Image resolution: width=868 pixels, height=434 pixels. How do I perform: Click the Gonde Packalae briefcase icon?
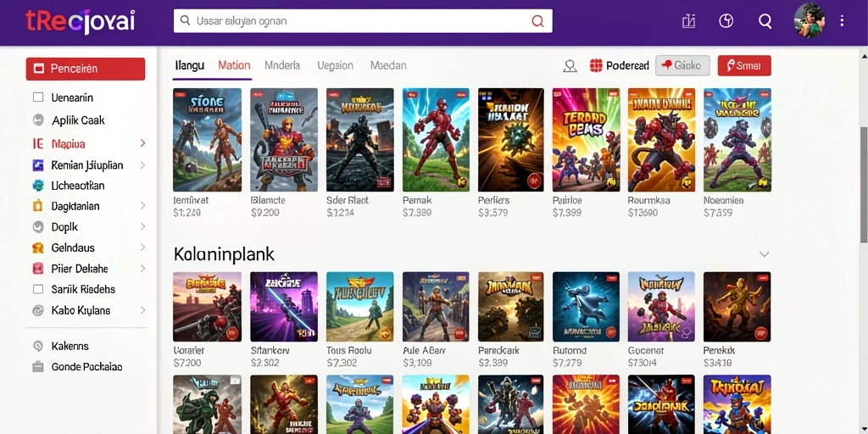[x=37, y=366]
